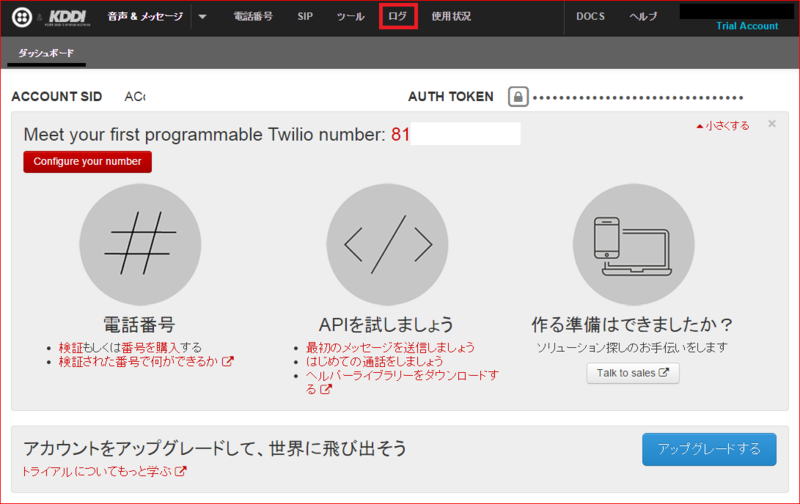The image size is (800, 504).
Task: Click the 作る準備はできましたか？ heading
Action: (x=632, y=324)
